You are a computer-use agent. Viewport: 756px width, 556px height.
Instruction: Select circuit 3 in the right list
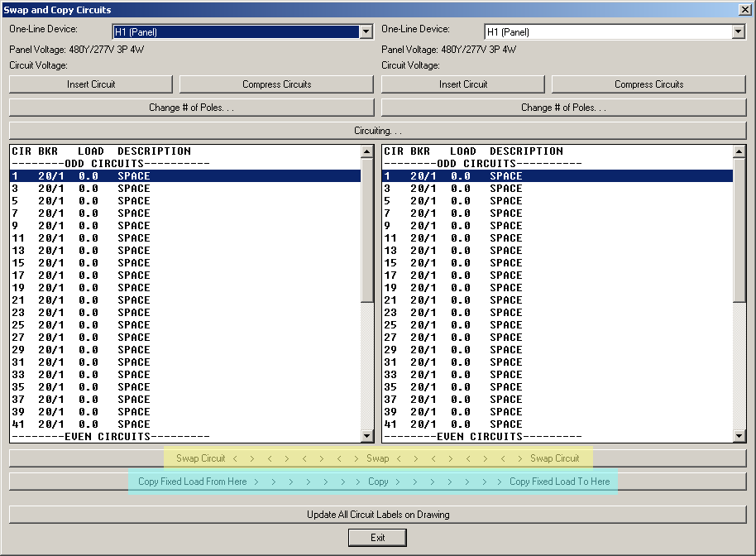pos(557,189)
